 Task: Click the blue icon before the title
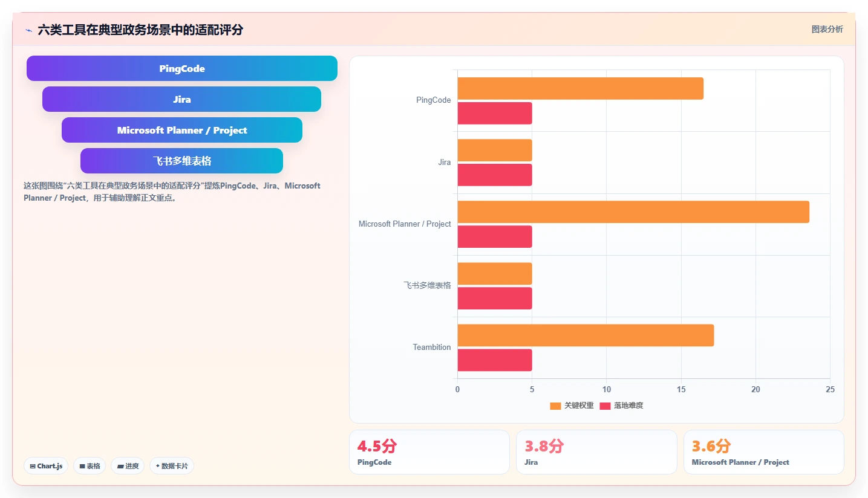(x=28, y=30)
